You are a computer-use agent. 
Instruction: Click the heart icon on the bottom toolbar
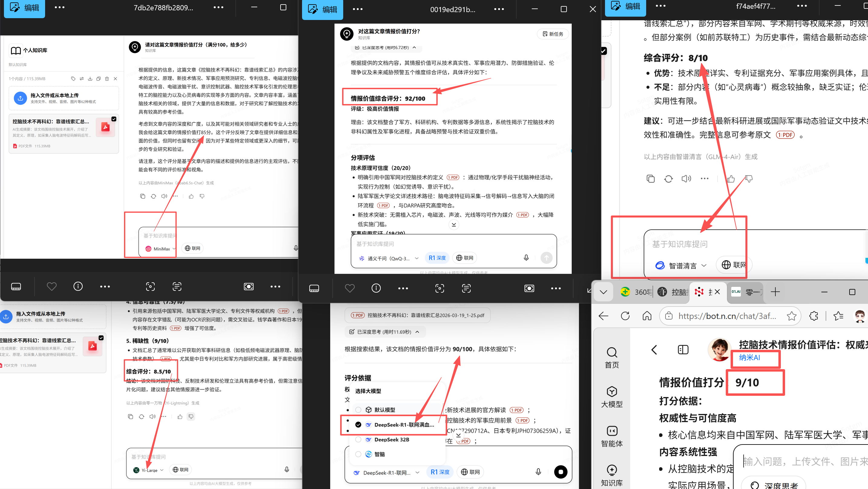pyautogui.click(x=51, y=286)
